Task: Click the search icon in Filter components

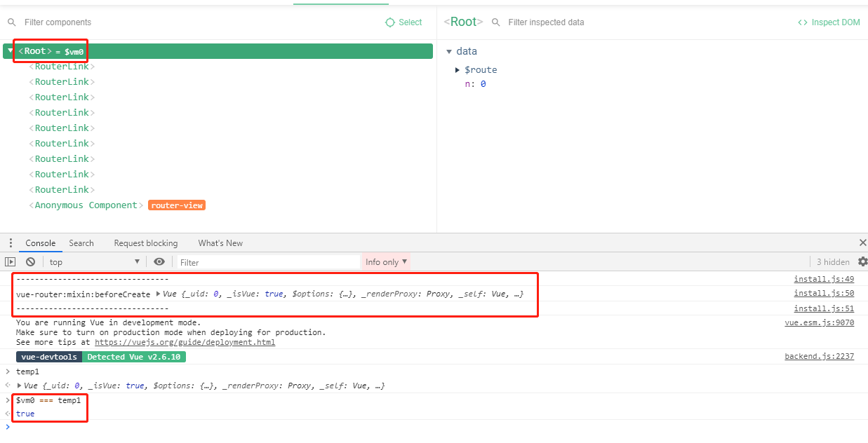Action: point(12,22)
